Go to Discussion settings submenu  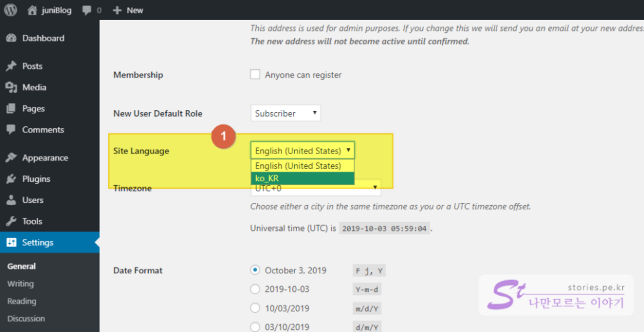pos(26,319)
